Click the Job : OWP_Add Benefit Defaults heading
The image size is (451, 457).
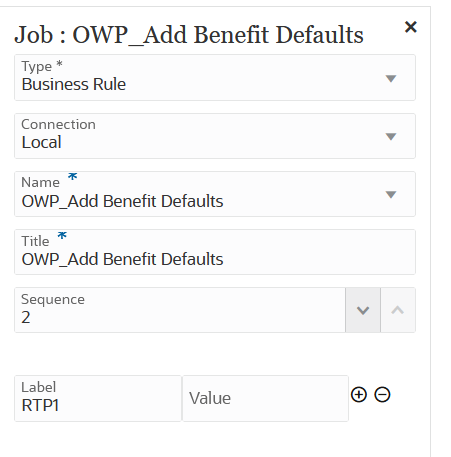click(x=189, y=35)
